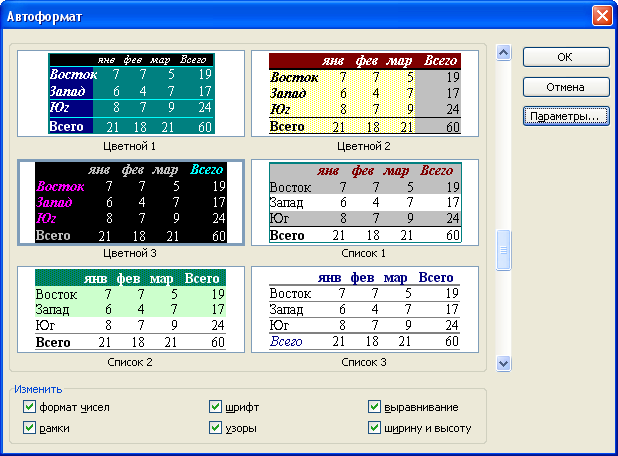Click the scrollbar up arrow
Image resolution: width=618 pixels, height=456 pixels.
(504, 52)
